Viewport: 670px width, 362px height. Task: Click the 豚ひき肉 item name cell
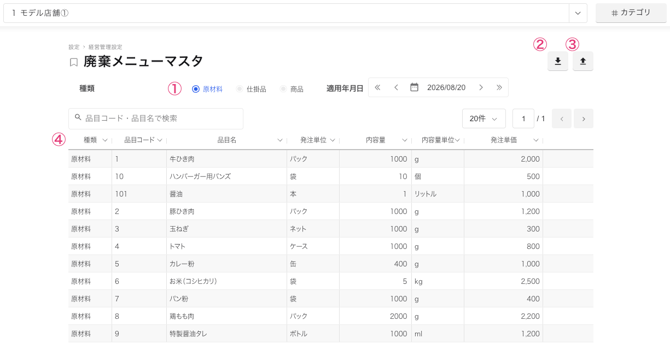(226, 211)
